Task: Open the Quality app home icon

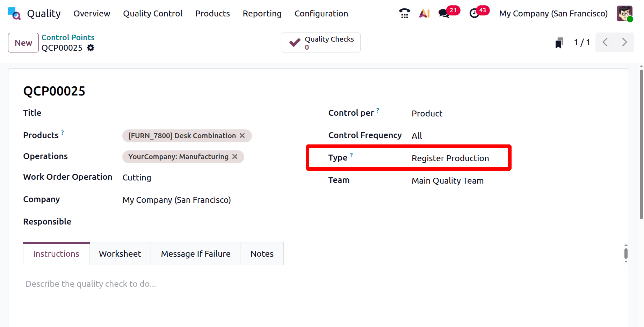Action: pos(14,13)
